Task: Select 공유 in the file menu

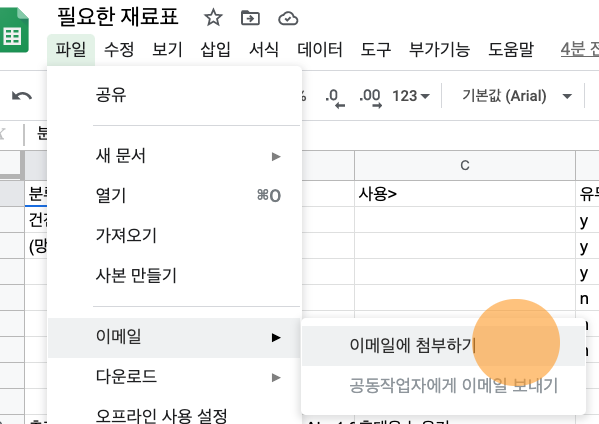Action: (x=175, y=95)
